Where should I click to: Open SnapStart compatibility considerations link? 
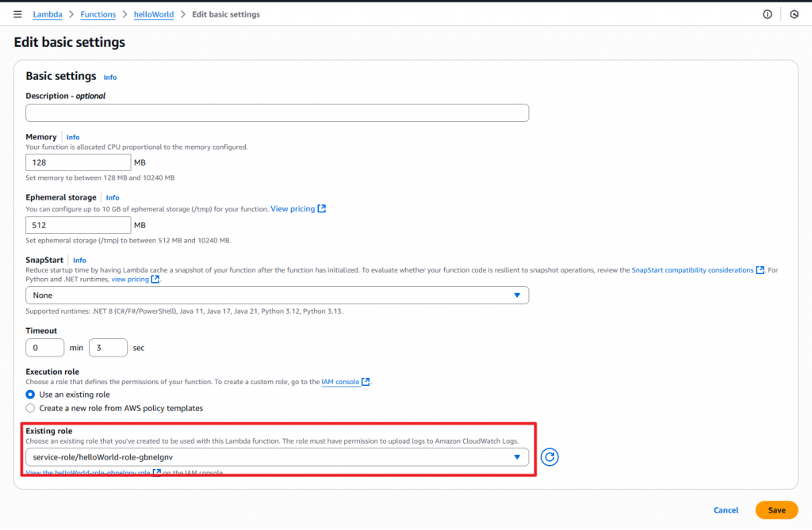pos(692,270)
